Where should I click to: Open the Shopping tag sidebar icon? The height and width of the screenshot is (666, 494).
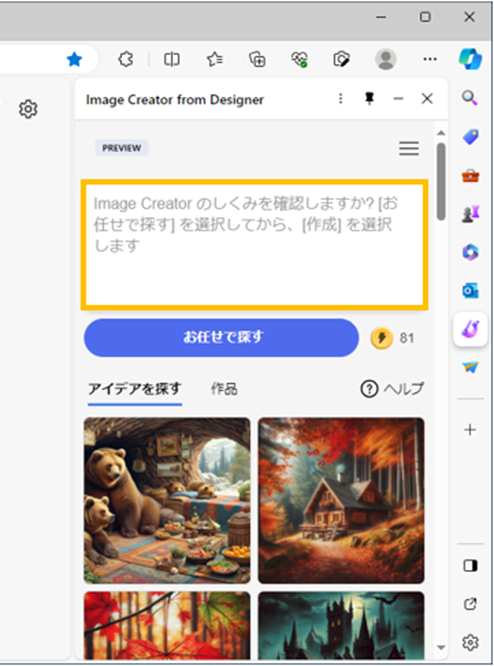pos(470,137)
